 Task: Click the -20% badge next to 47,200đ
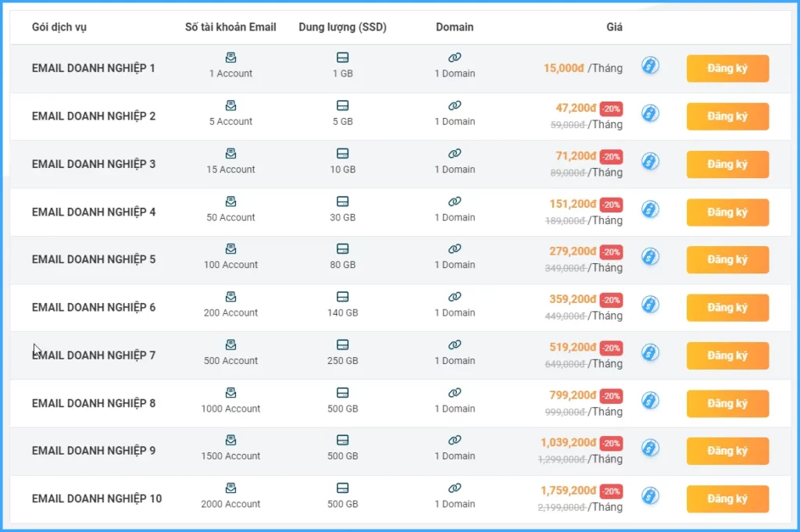[611, 109]
